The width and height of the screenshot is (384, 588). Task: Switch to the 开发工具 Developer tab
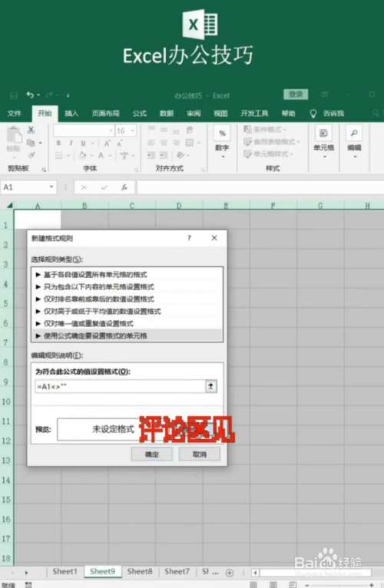pos(254,114)
